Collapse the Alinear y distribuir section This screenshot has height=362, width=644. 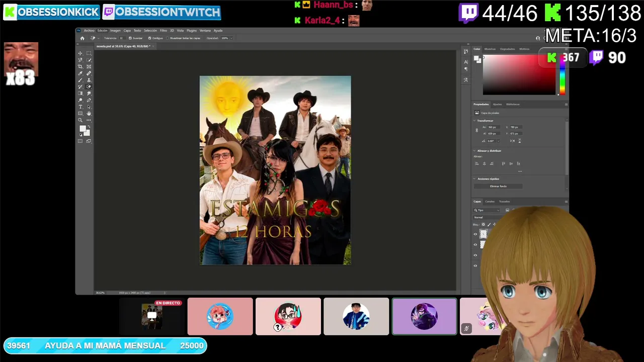click(x=474, y=151)
